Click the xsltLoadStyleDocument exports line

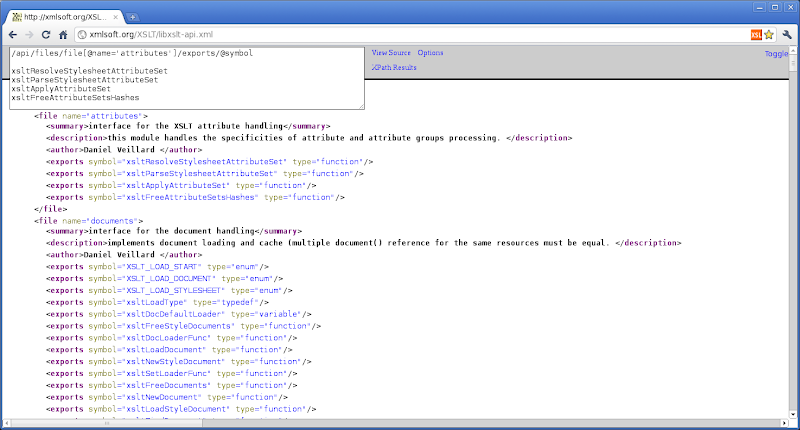[181, 409]
